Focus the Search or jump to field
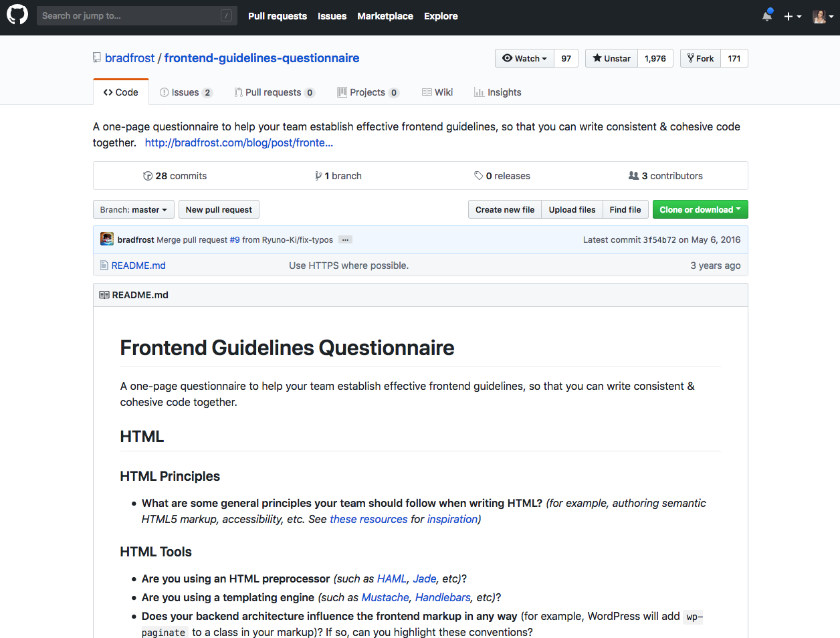Image resolution: width=840 pixels, height=638 pixels. point(136,15)
